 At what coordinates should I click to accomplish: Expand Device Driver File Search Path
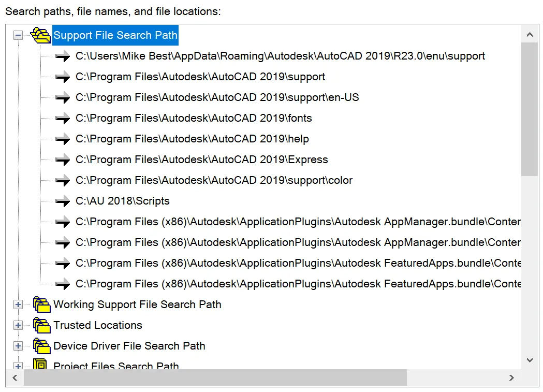(x=18, y=346)
